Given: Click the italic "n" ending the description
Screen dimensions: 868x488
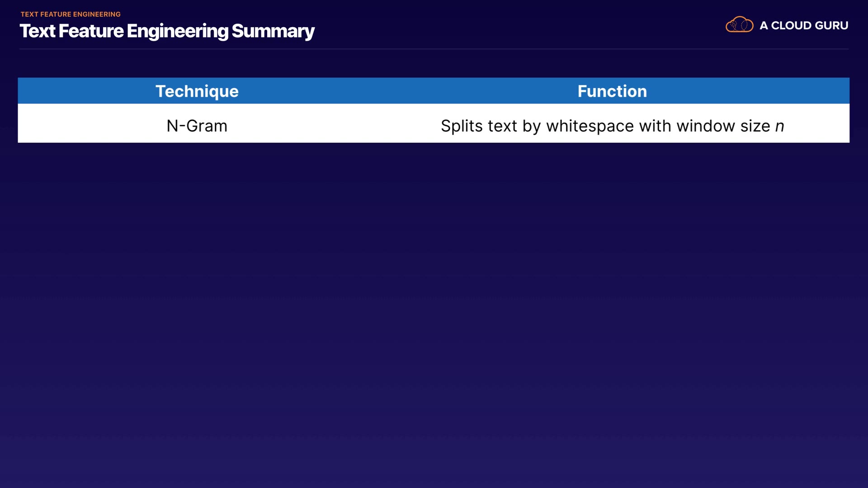Looking at the screenshot, I should 780,127.
